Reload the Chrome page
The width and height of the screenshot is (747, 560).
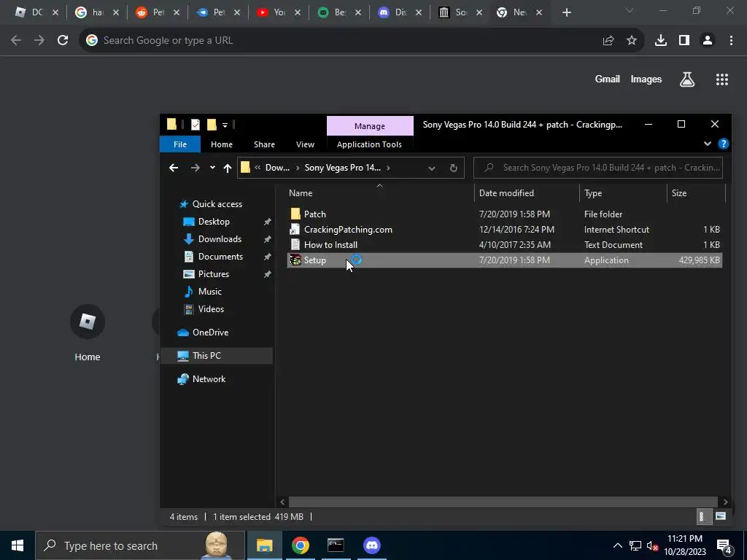pos(63,41)
